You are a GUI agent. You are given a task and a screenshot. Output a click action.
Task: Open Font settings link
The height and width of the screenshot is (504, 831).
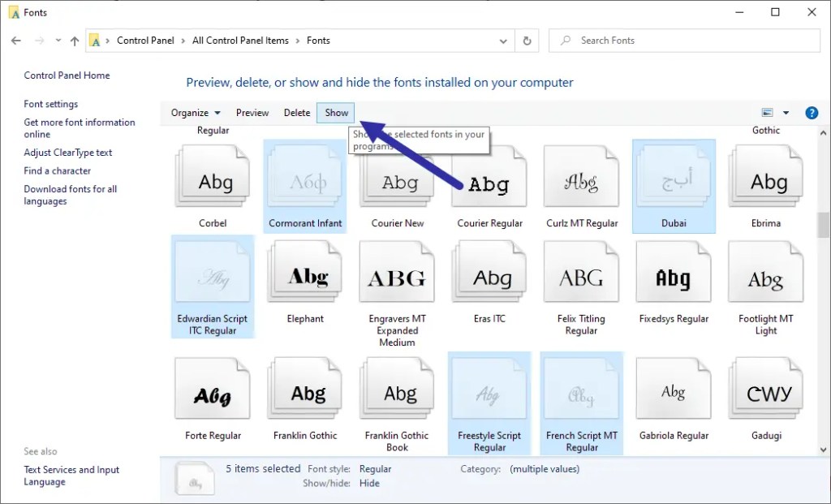point(51,104)
